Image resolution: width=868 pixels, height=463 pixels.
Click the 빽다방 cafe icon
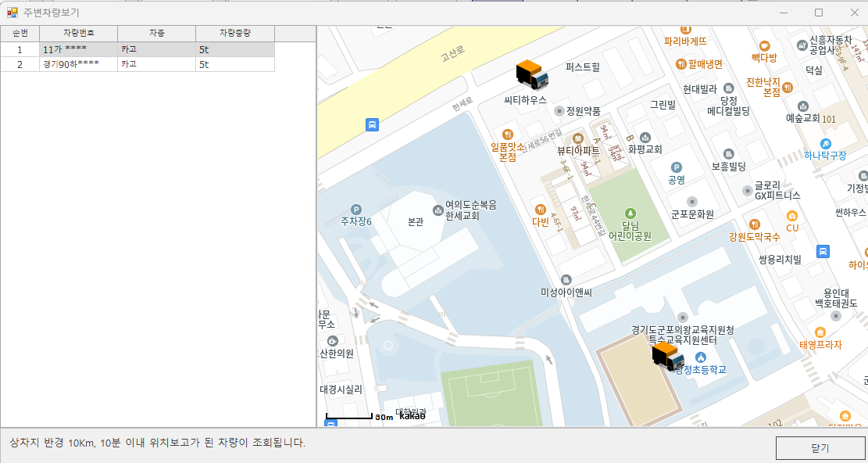[x=764, y=45]
